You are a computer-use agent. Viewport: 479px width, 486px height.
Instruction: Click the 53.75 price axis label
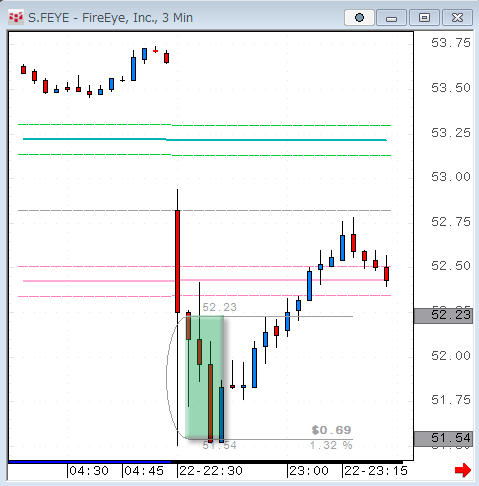click(451, 43)
